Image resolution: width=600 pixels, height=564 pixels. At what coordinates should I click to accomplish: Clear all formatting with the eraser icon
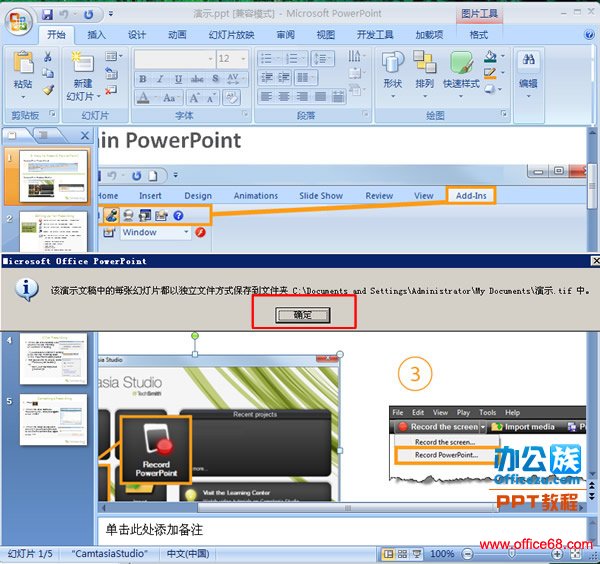pyautogui.click(x=232, y=98)
